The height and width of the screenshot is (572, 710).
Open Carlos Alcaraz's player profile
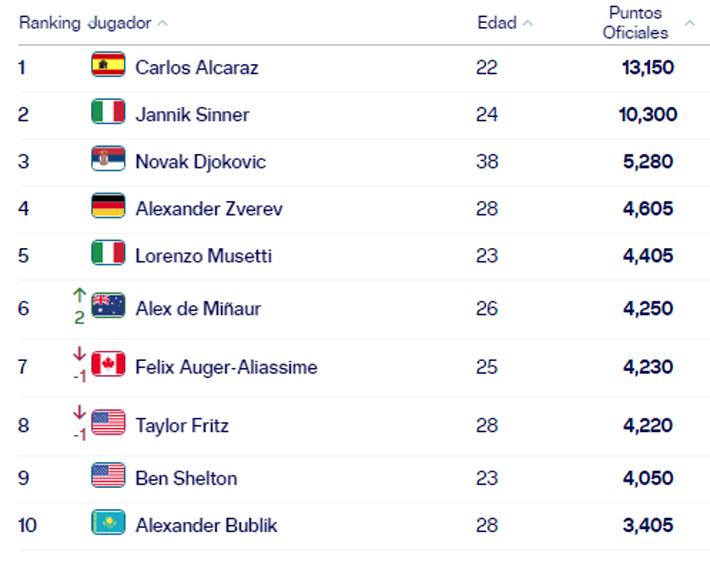pos(196,67)
